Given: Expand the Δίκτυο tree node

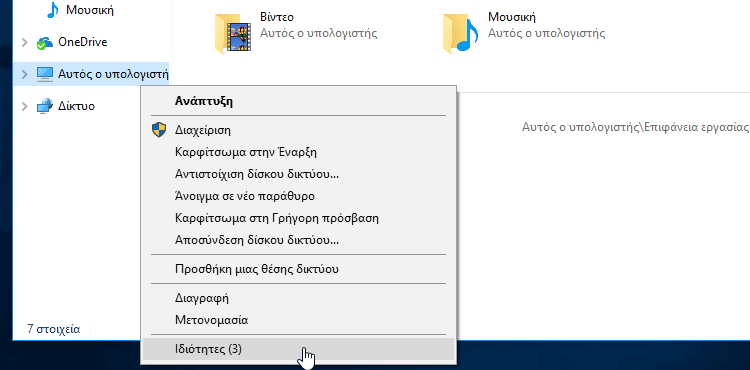Looking at the screenshot, I should pos(25,106).
